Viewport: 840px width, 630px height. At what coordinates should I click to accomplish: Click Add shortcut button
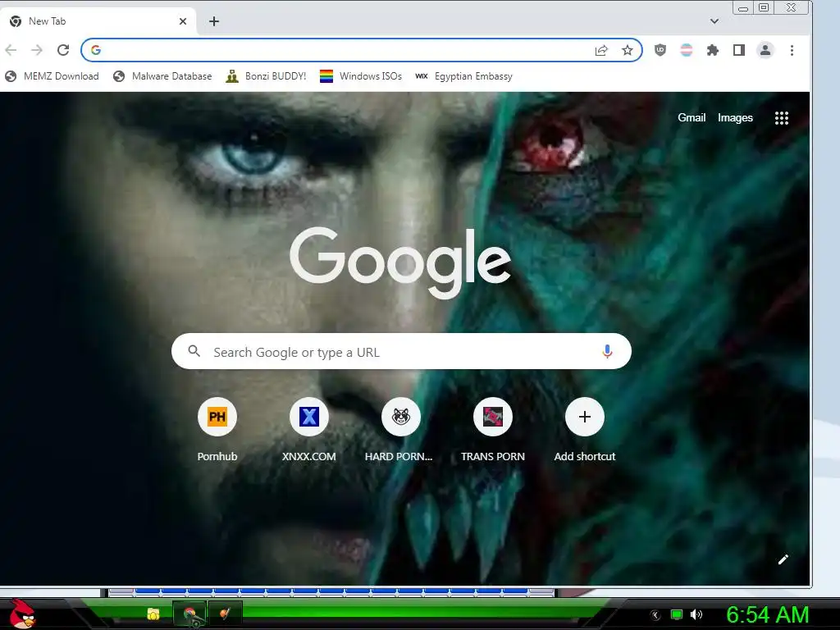click(584, 430)
